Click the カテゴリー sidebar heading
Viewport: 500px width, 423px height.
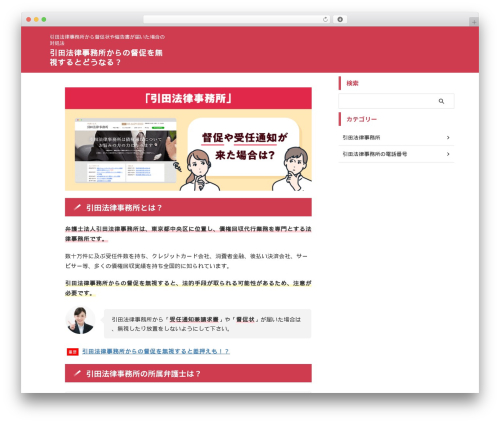click(x=361, y=119)
